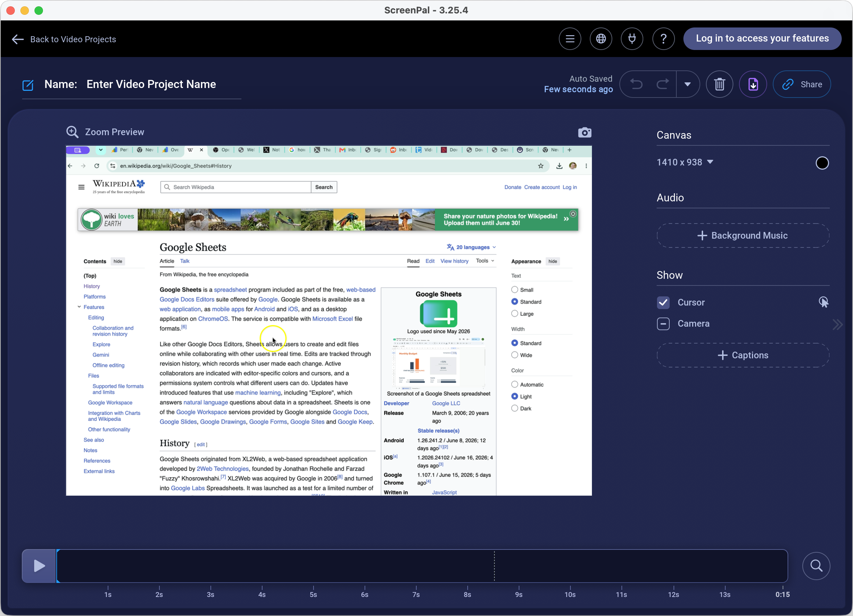Switch to the Article tab
The image size is (853, 616).
tap(166, 261)
